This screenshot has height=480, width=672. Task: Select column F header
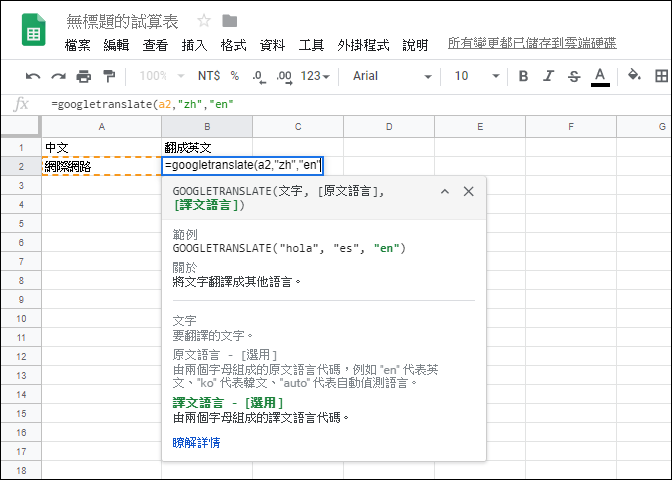tap(571, 127)
